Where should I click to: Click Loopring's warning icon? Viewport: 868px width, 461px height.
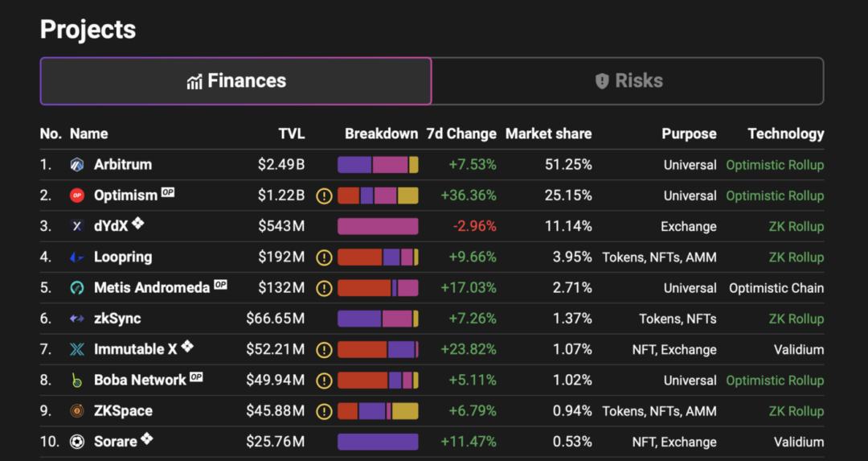coord(324,257)
